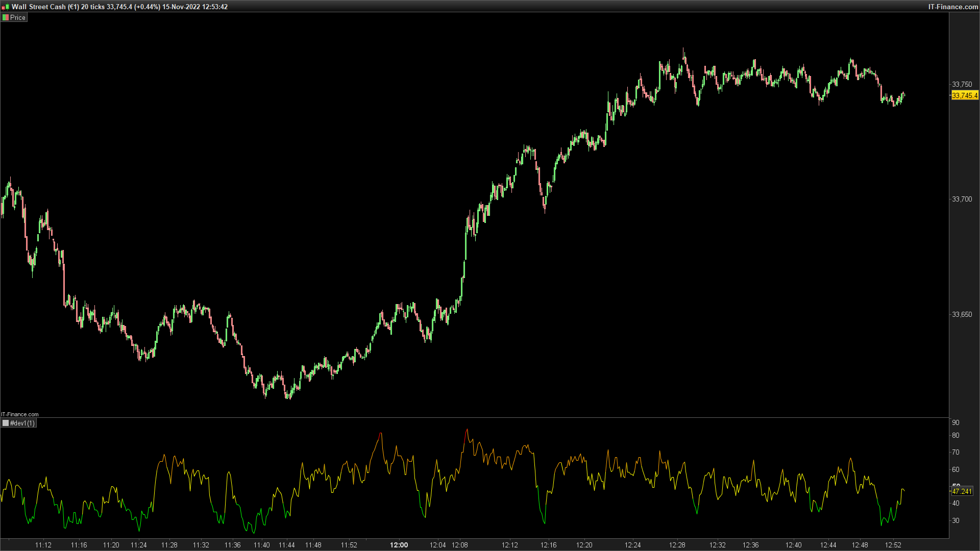Click the IT-Finance.com watermark above the indicator panel
Image resolution: width=980 pixels, height=551 pixels.
click(x=20, y=414)
